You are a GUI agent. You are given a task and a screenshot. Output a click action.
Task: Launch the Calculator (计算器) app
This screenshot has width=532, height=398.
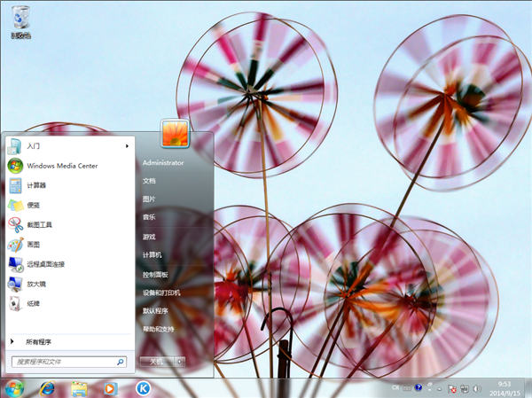coord(35,185)
